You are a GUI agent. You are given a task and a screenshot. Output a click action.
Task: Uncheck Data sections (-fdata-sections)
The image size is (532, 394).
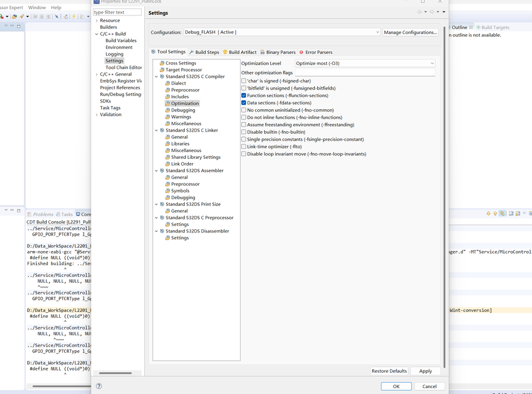pos(243,103)
